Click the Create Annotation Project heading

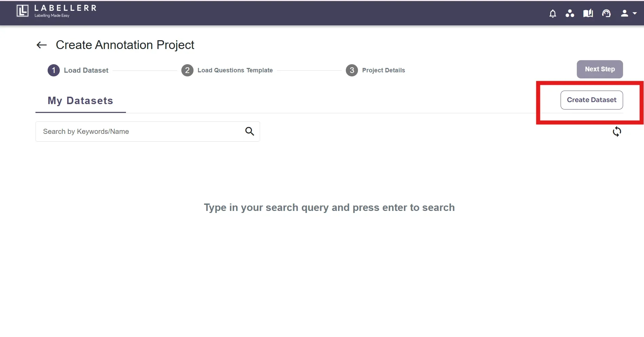tap(125, 45)
